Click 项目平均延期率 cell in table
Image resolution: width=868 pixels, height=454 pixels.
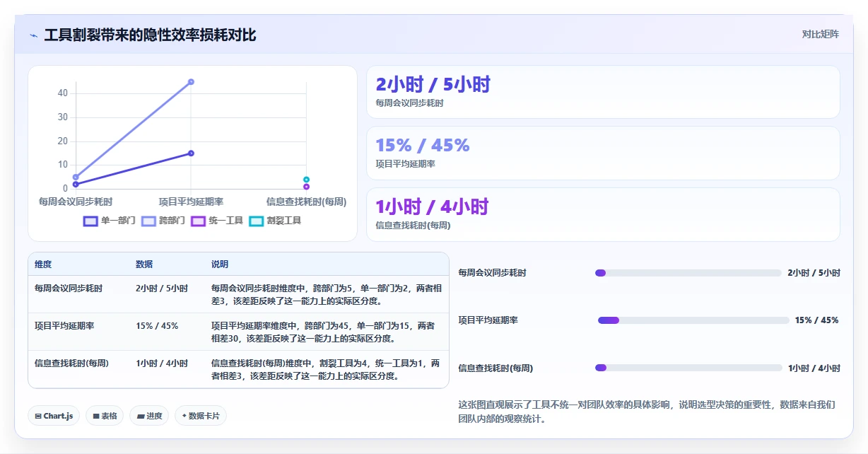click(64, 326)
